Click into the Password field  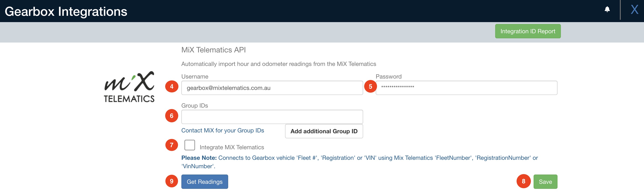coord(466,88)
